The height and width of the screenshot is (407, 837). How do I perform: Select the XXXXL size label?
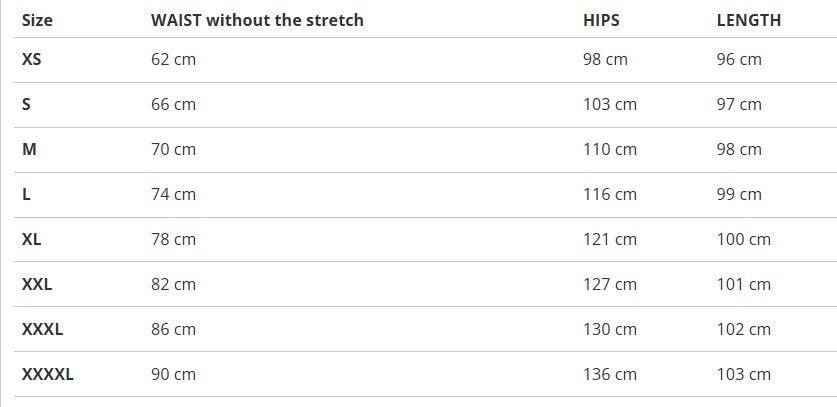pyautogui.click(x=48, y=374)
